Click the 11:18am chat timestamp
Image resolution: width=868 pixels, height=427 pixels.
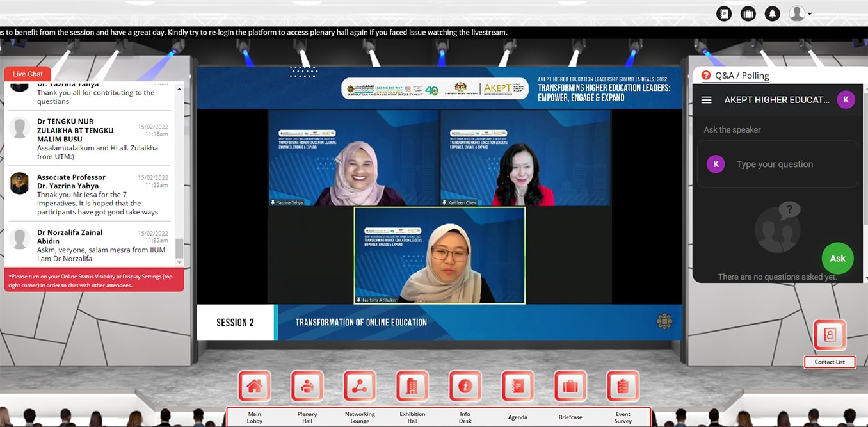click(x=157, y=133)
